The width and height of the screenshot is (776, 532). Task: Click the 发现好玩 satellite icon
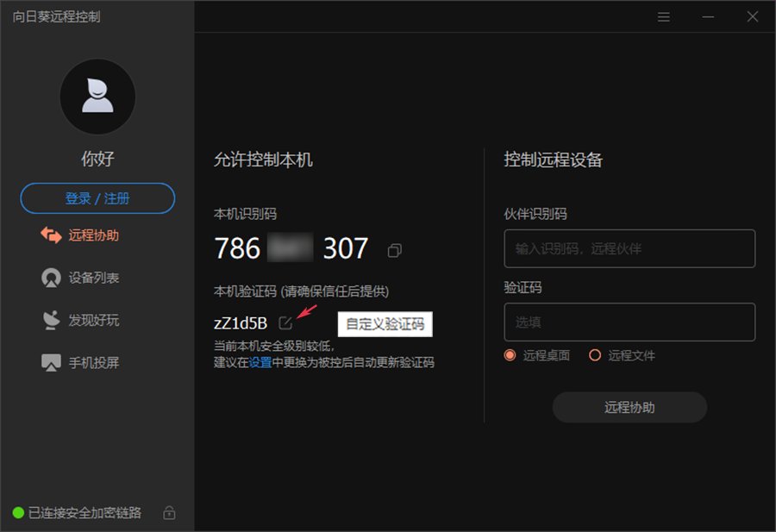coord(51,320)
